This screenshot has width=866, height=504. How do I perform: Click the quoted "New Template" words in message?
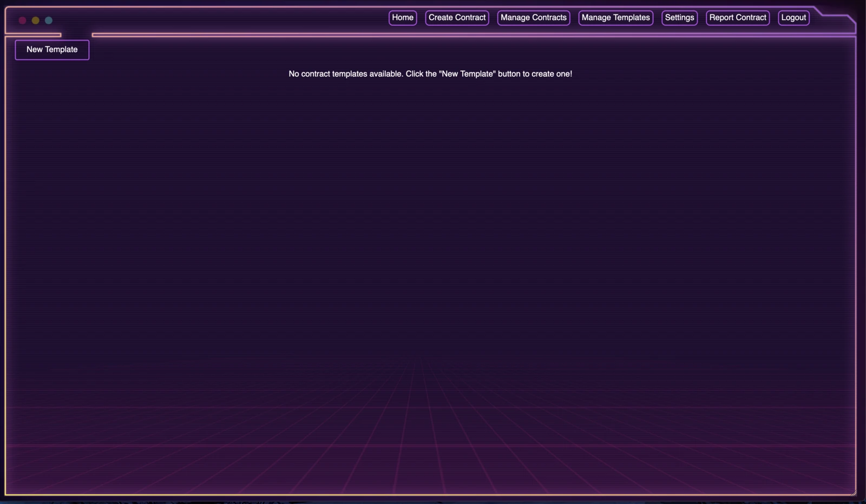[x=468, y=74]
